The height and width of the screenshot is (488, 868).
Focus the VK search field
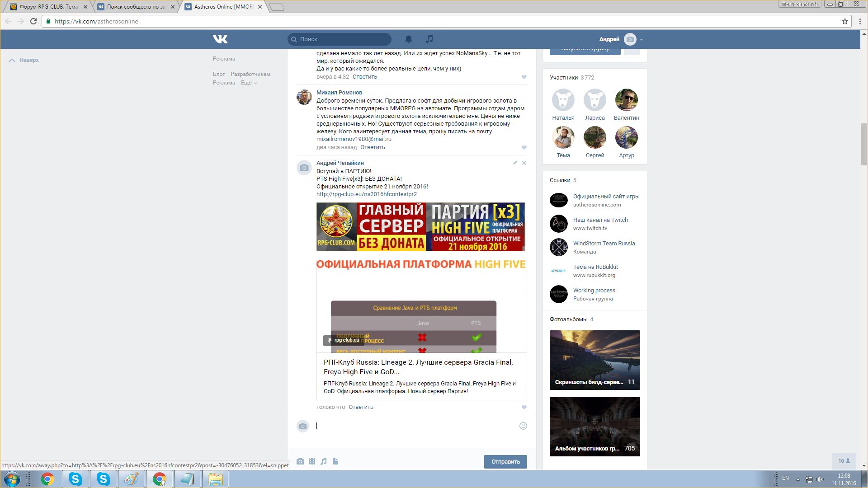[x=340, y=39]
